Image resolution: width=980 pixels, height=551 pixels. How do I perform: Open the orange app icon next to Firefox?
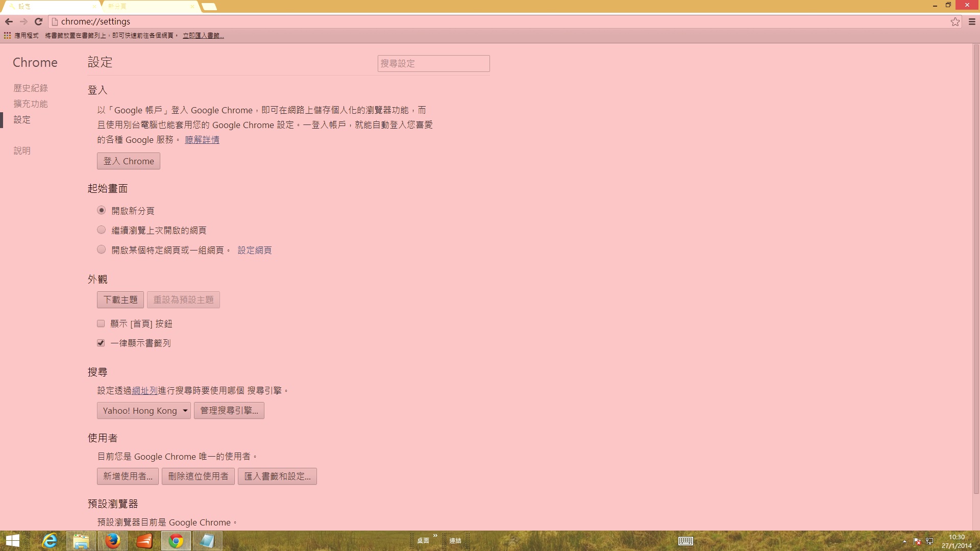(x=144, y=541)
